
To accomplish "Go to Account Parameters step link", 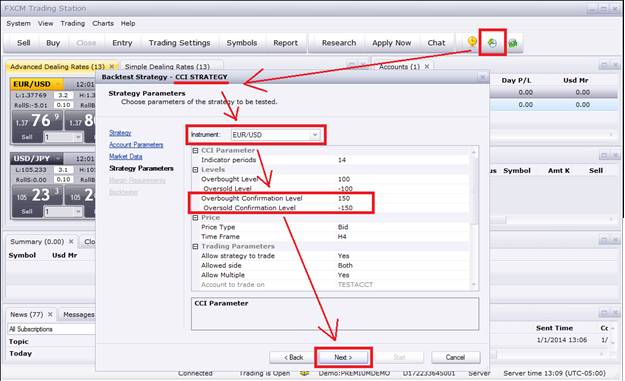I will coord(136,145).
